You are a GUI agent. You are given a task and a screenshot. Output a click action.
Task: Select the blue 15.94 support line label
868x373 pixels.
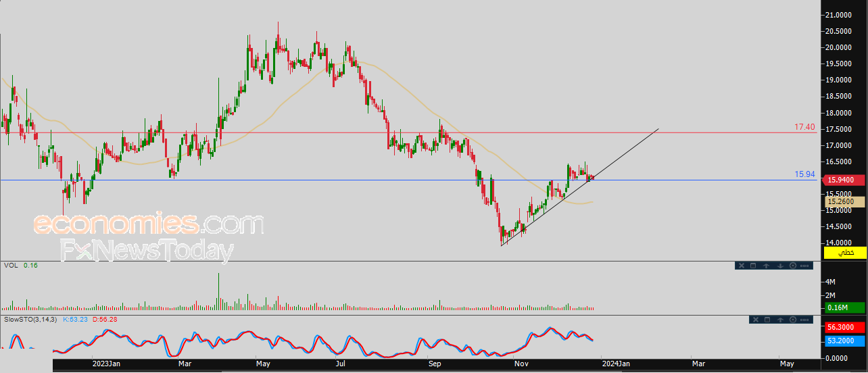point(804,174)
